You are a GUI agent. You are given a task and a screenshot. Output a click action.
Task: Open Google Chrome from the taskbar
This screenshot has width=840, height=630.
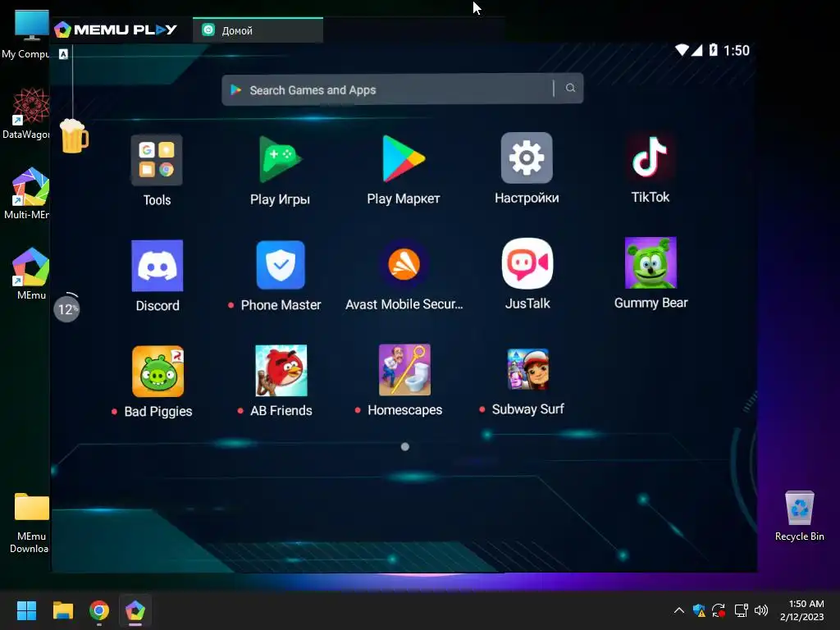point(99,610)
